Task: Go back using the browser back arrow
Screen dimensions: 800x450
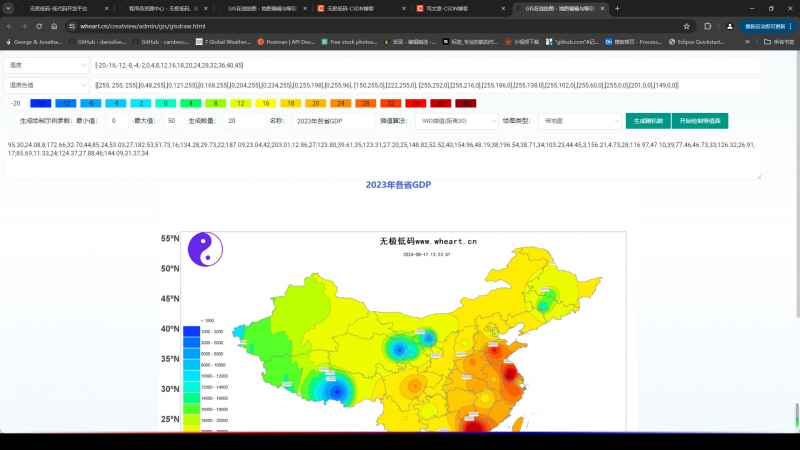Action: (x=9, y=26)
